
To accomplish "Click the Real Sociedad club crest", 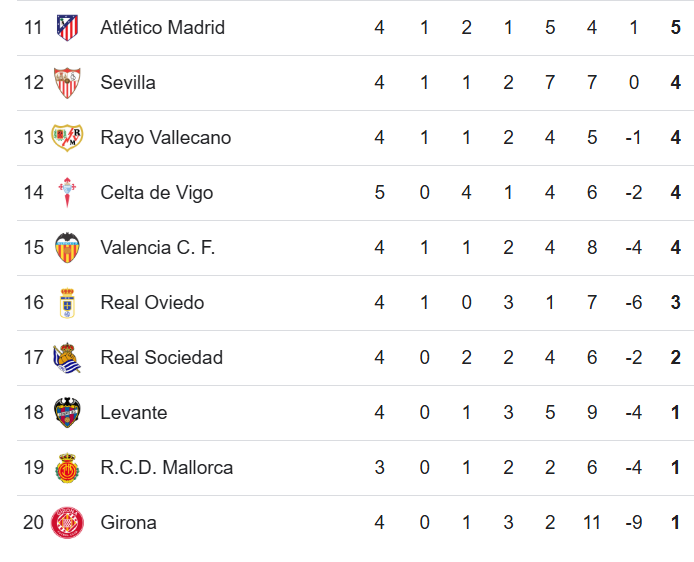I will 67,357.
